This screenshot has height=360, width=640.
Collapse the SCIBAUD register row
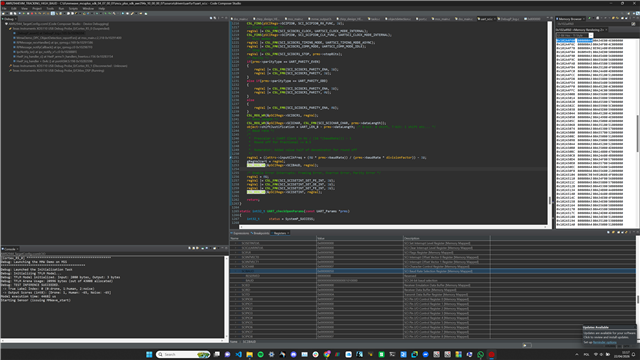point(236,271)
